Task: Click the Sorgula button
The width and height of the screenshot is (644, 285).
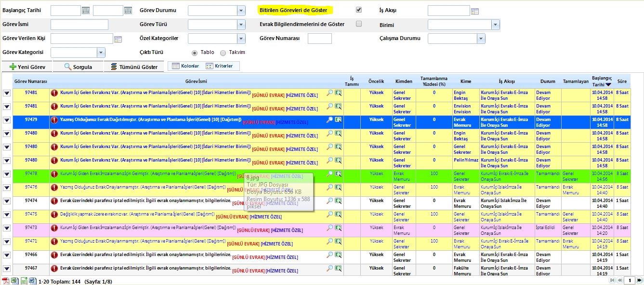Action: click(78, 67)
